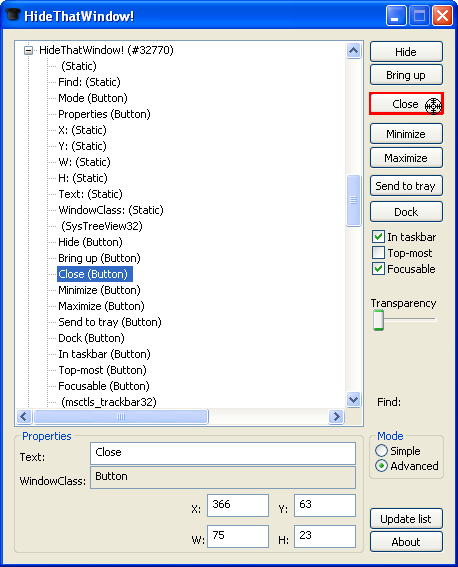Image resolution: width=458 pixels, height=567 pixels.
Task: Enable the Top-most checkbox
Action: click(x=378, y=253)
